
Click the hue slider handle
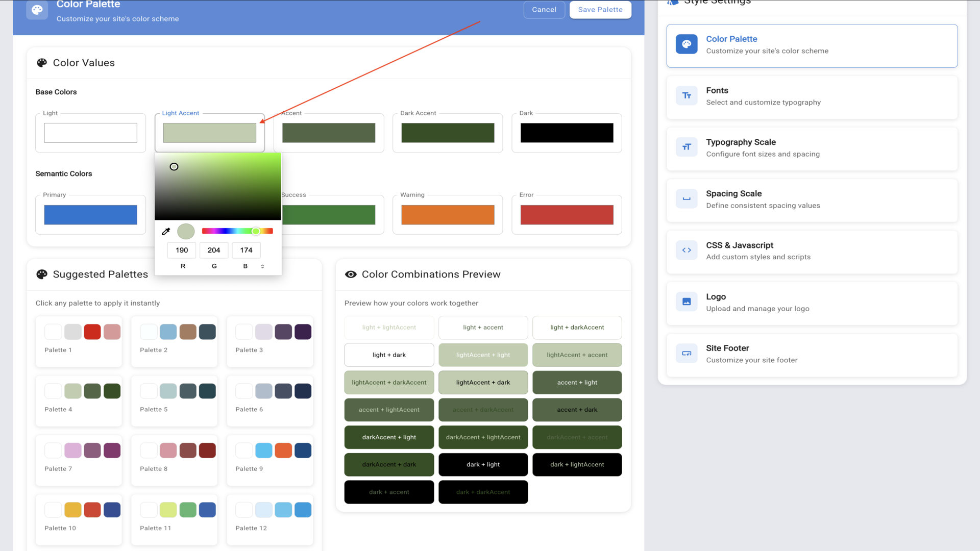(256, 232)
